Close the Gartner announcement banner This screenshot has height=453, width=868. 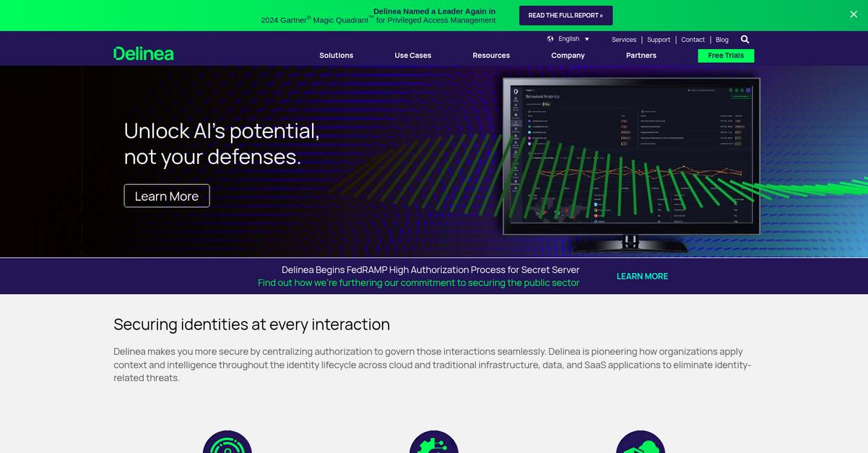point(854,14)
